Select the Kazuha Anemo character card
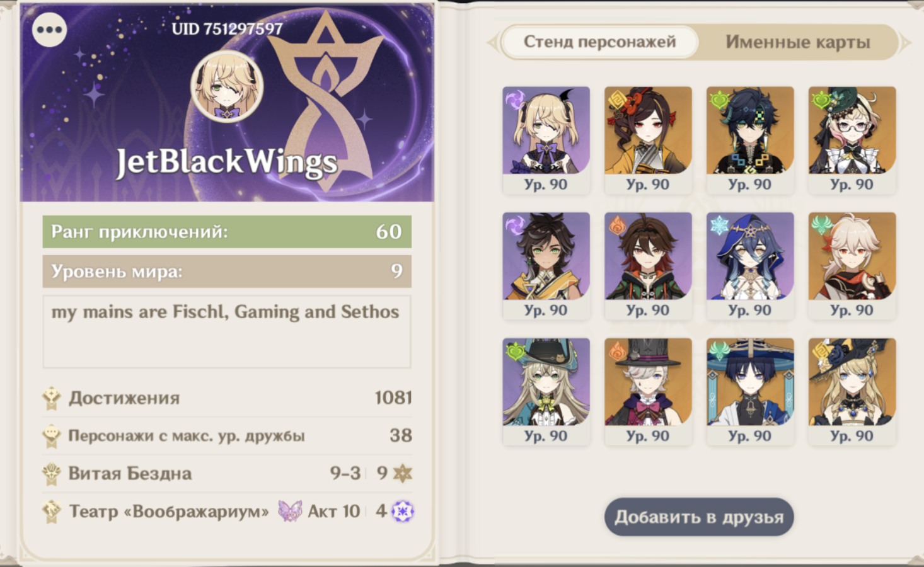The height and width of the screenshot is (567, 924). click(x=852, y=266)
